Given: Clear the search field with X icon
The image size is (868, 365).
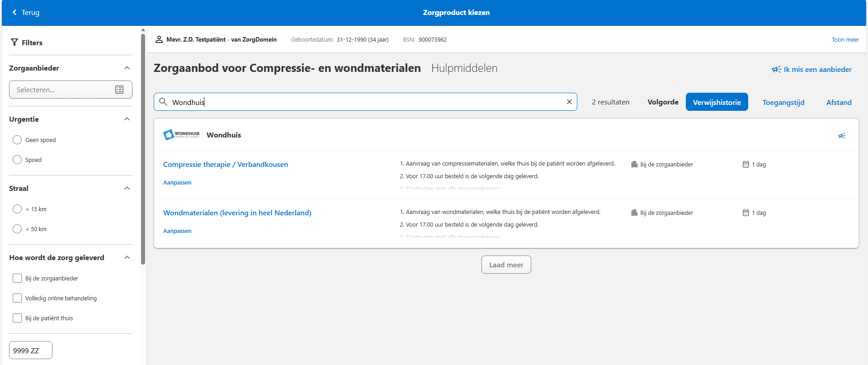Looking at the screenshot, I should click(569, 102).
